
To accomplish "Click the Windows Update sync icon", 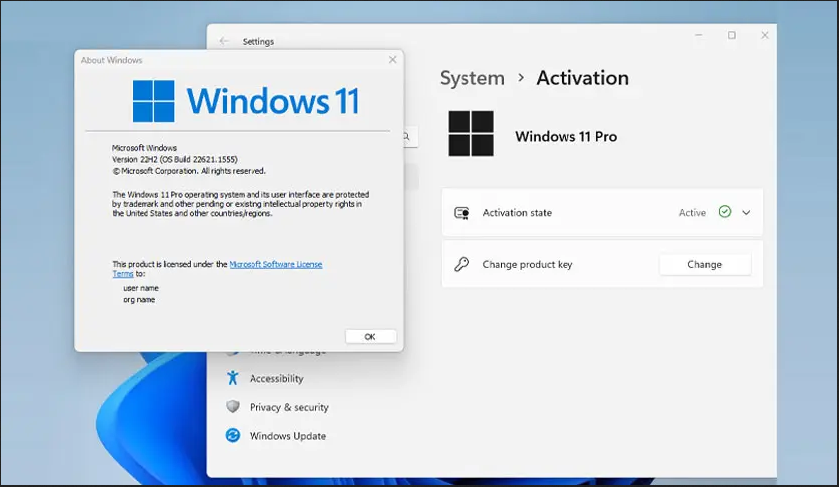I will pos(233,436).
